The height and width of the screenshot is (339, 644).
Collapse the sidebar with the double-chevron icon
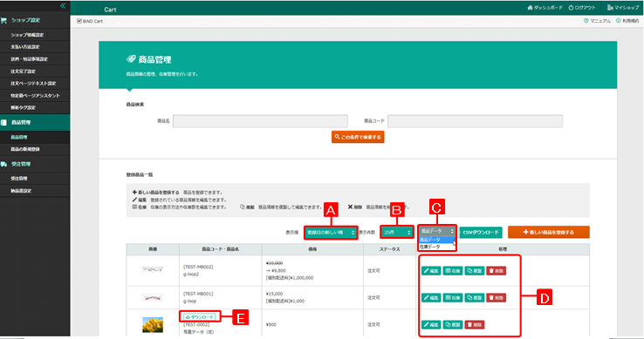click(63, 6)
